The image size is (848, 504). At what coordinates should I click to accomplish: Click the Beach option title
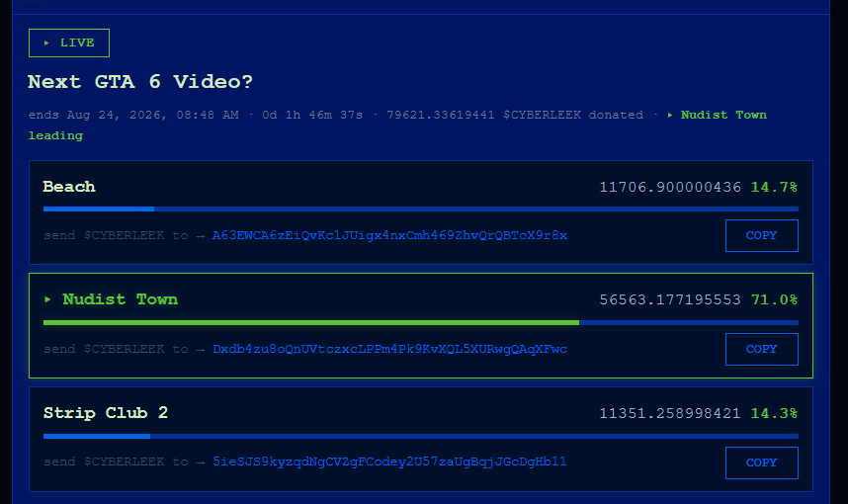pyautogui.click(x=69, y=187)
